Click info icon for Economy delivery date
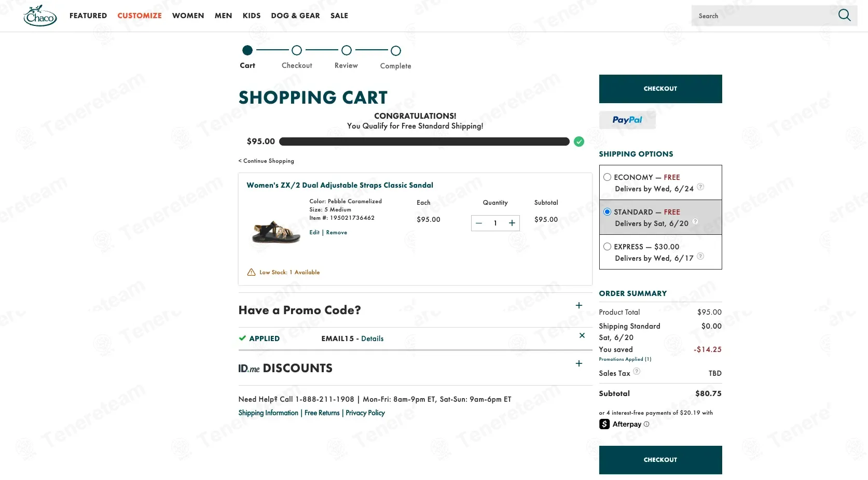Viewport: 868px width, 480px height. point(700,187)
